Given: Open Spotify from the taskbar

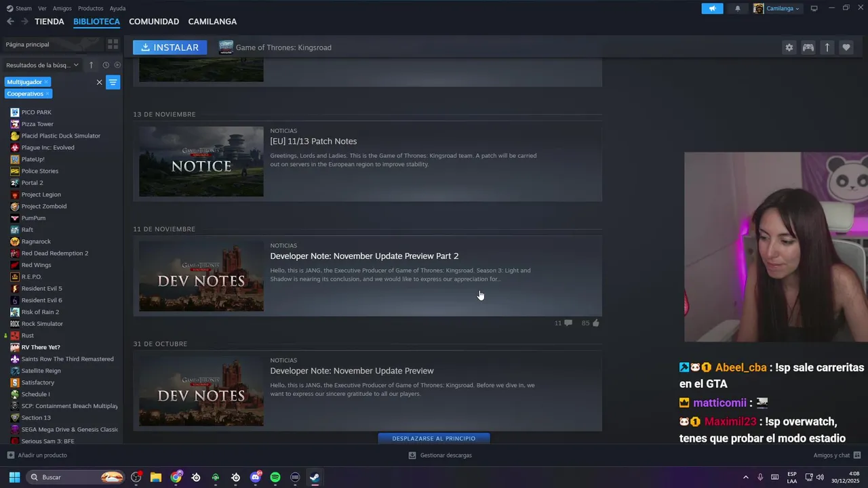Looking at the screenshot, I should pos(275,477).
